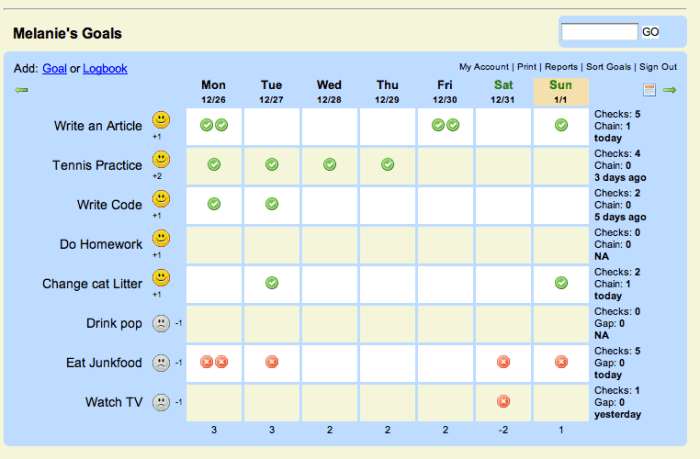
Task: Go to previous week with left green arrow
Action: [21, 91]
